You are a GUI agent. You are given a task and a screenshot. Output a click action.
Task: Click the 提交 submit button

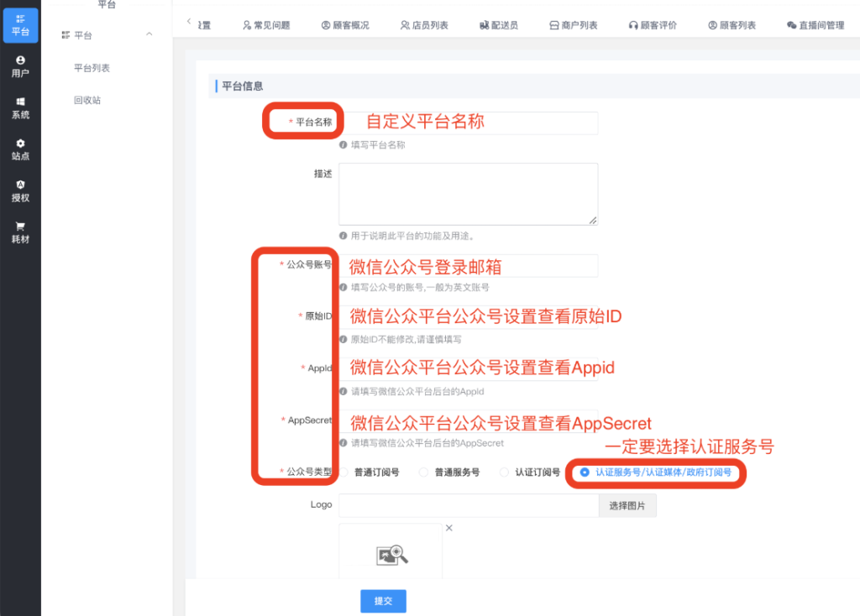coord(383,601)
